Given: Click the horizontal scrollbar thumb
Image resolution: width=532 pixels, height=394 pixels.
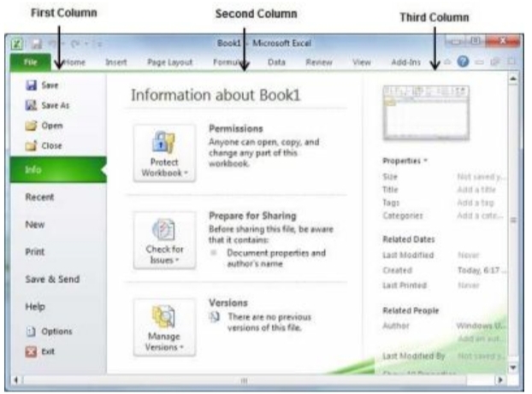Looking at the screenshot, I should pos(245,380).
